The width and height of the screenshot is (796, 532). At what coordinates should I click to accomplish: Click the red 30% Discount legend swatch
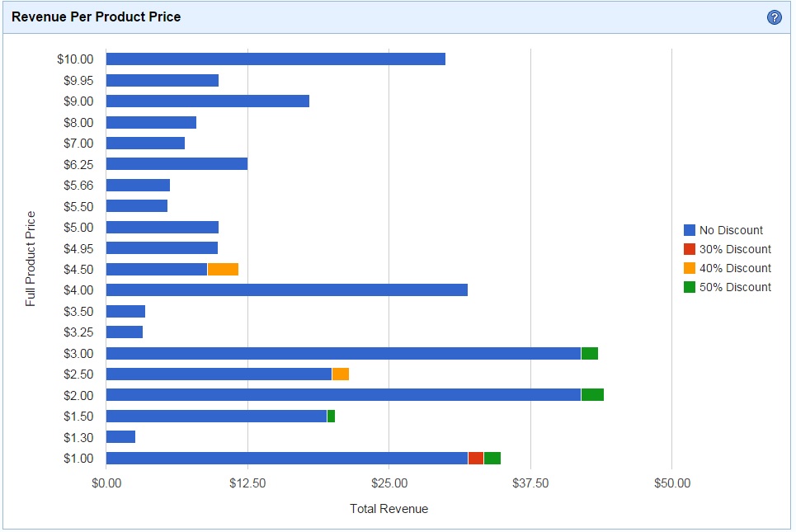690,249
